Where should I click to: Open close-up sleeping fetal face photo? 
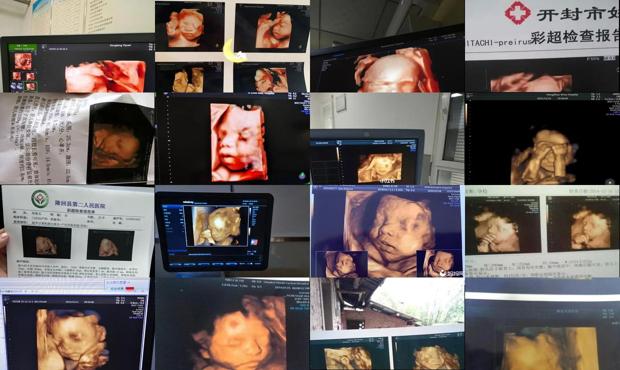coord(232,324)
